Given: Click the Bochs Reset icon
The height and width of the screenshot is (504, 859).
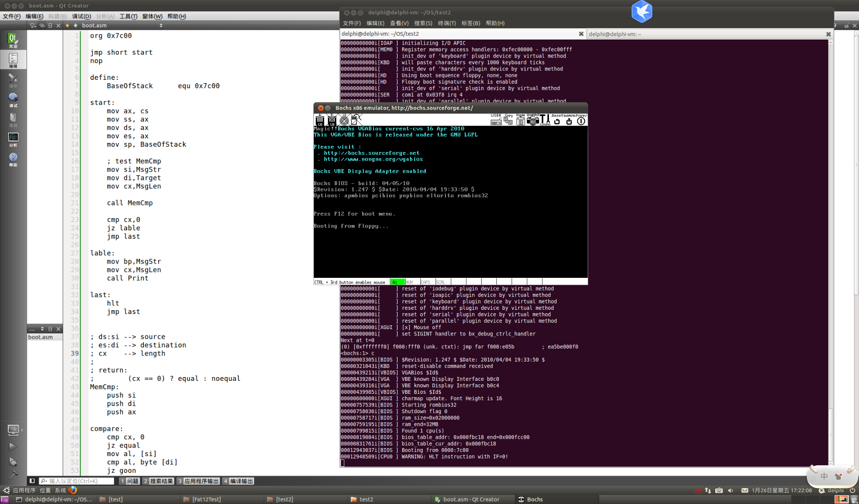Looking at the screenshot, I should click(557, 121).
